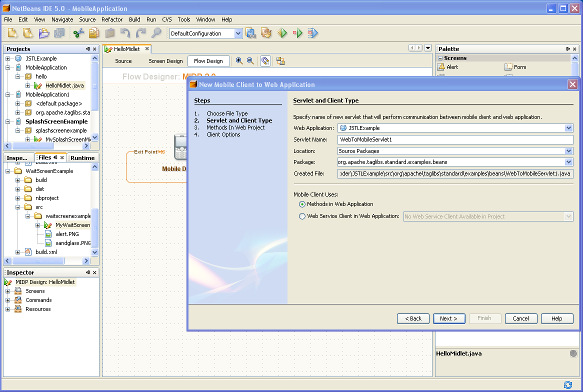Open the Package dropdown
Screen dimensions: 583x392
coord(568,162)
